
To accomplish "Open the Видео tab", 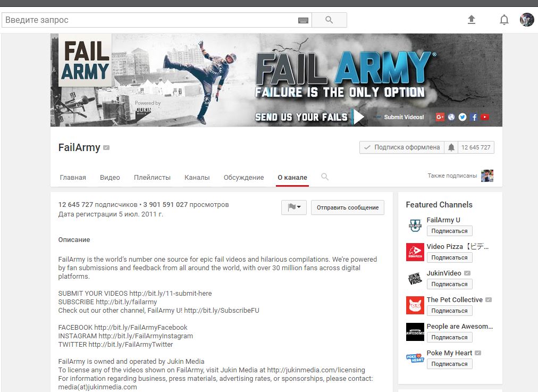I will click(x=110, y=178).
